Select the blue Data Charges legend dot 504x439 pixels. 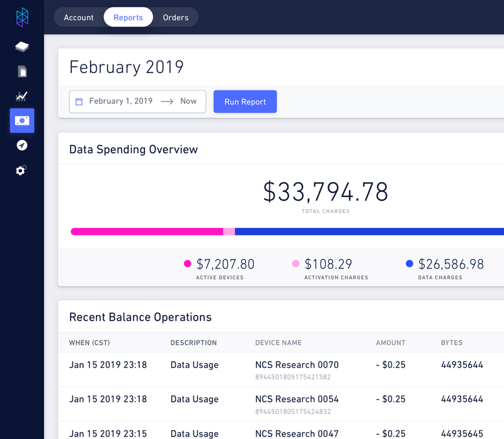410,263
